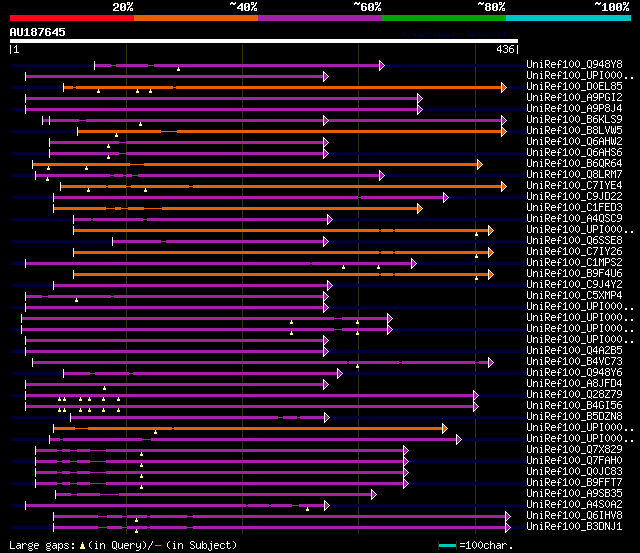
Task: Select the UniRef100_Q8LRM7 label
Action: 574,175
